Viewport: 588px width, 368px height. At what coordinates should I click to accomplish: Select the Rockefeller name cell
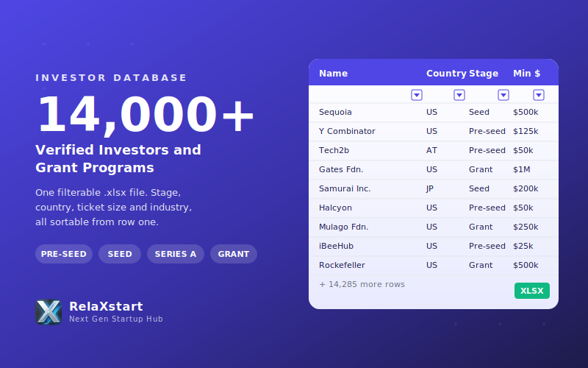coord(342,265)
